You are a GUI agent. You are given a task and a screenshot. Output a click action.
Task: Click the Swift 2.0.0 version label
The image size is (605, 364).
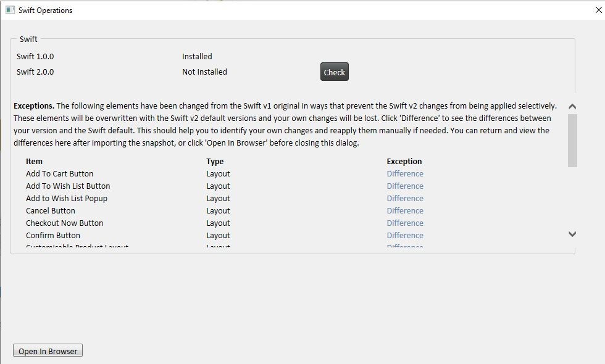[x=35, y=72]
